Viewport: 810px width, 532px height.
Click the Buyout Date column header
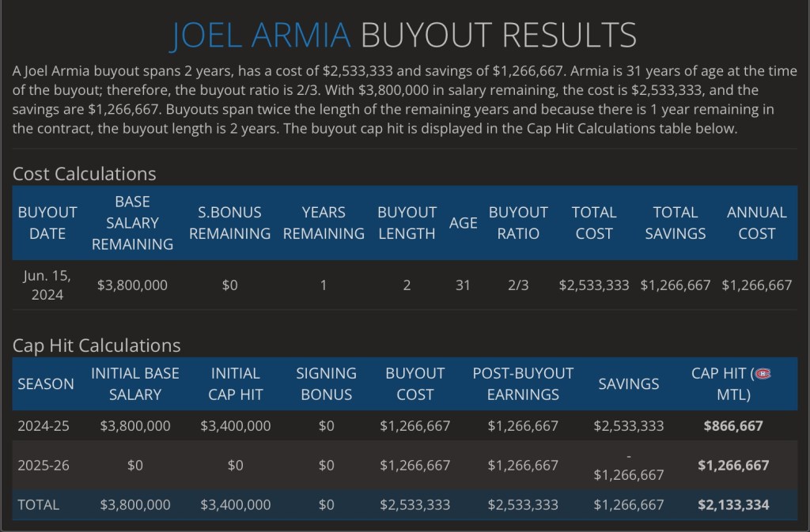pos(47,223)
